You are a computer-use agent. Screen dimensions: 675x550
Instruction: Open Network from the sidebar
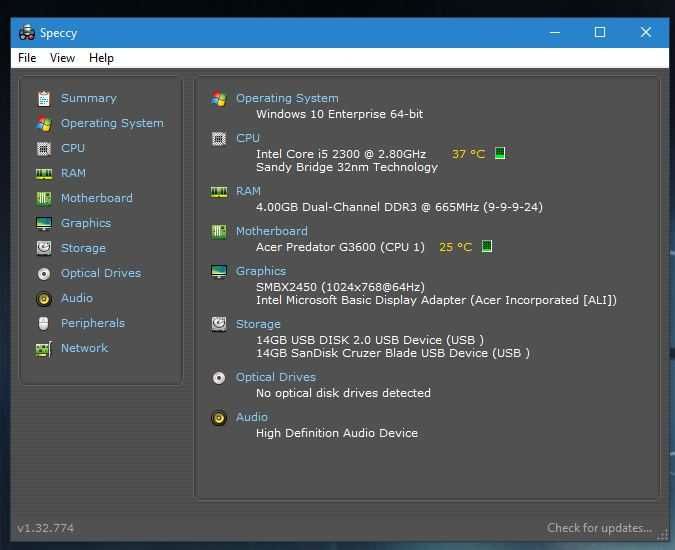click(84, 348)
